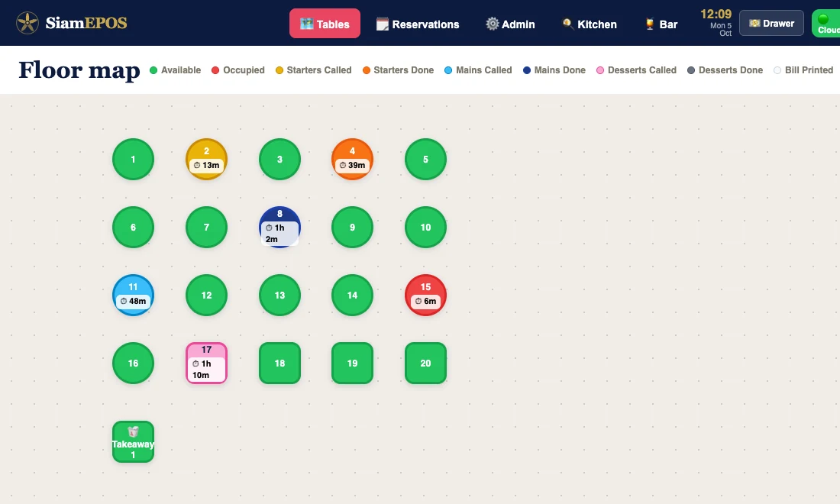Click the Starters Done legend label

pyautogui.click(x=403, y=70)
